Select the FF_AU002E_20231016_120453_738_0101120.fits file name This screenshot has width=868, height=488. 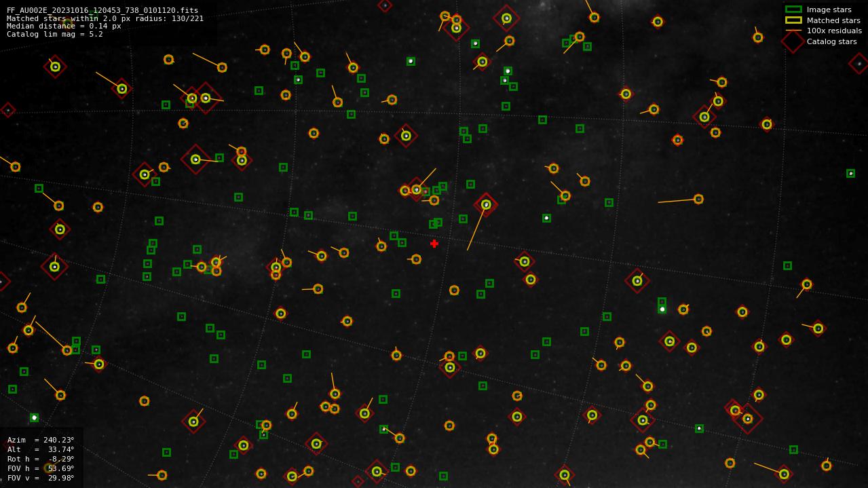point(102,10)
